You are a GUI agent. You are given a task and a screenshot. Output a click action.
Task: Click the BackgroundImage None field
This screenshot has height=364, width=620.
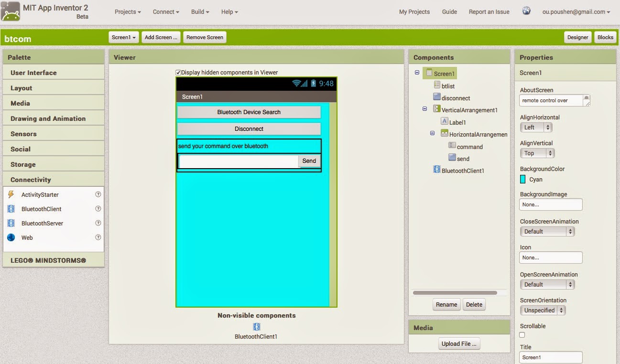click(x=551, y=204)
